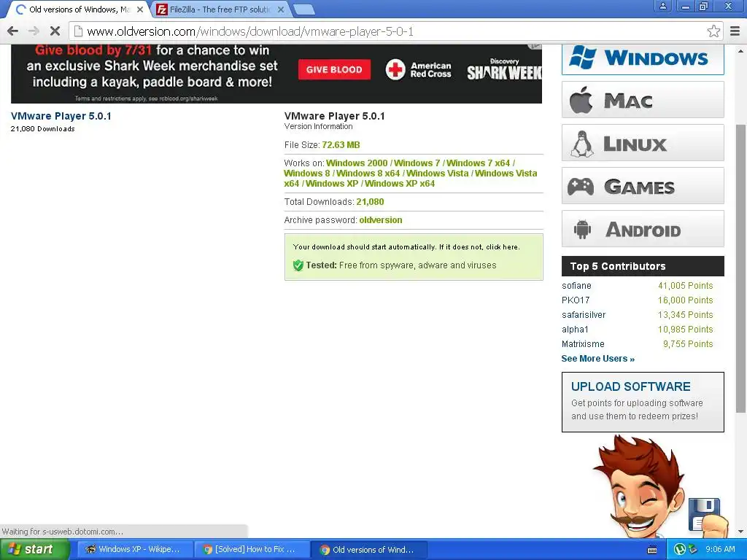The width and height of the screenshot is (747, 560).
Task: Click the green circular tray icon
Action: 680,549
